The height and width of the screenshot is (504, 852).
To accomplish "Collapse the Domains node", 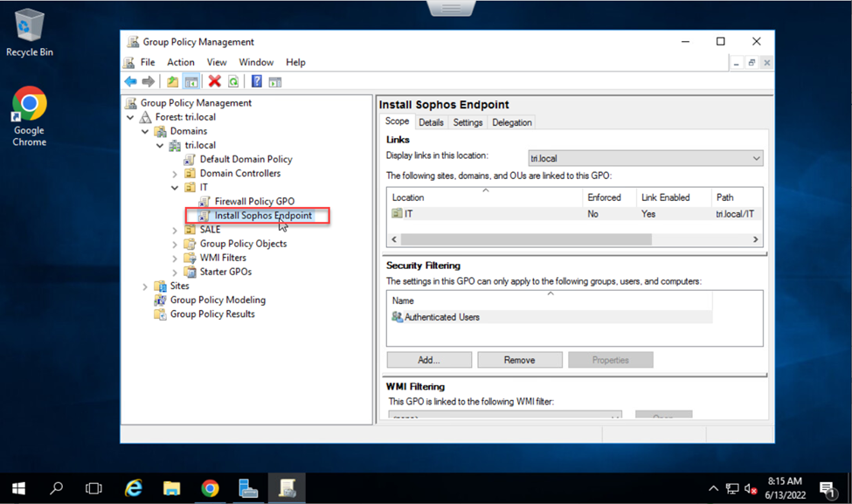I will (145, 131).
